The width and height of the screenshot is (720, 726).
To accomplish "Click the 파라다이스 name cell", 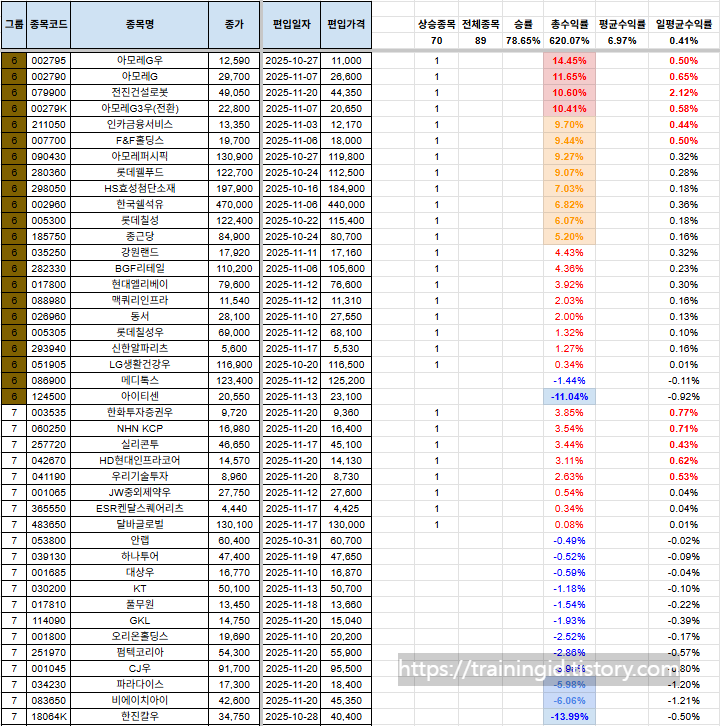I will [x=139, y=685].
